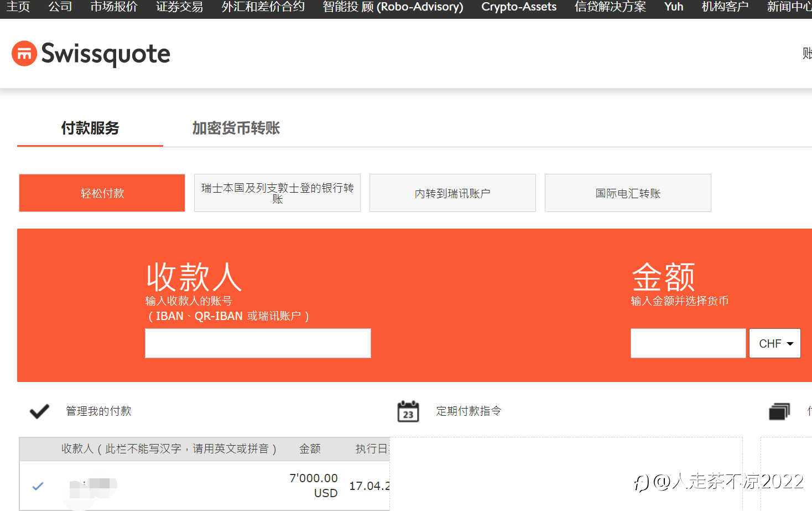Click the 收款人 column header in the table
This screenshot has height=511, width=812.
[169, 449]
